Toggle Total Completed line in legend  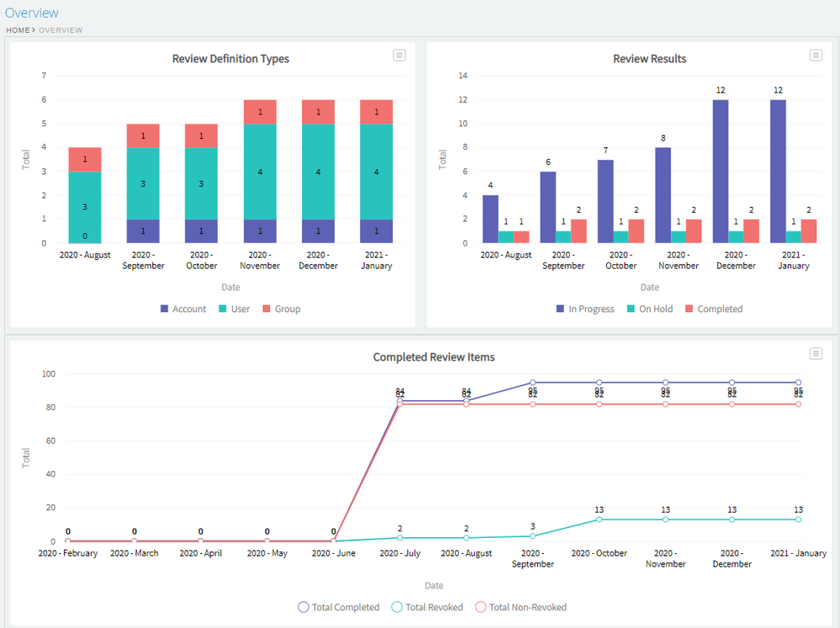click(339, 607)
